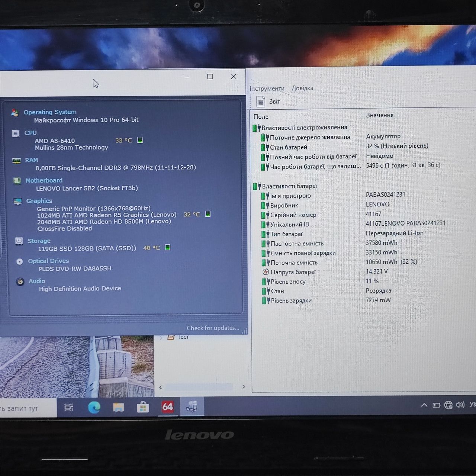
Task: Click the Значення column header
Action: click(x=380, y=115)
